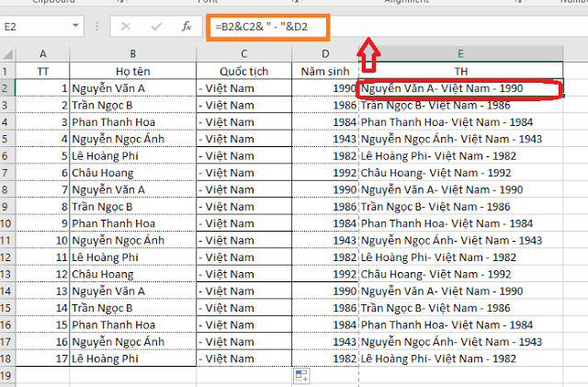Confirm formula entry with the checkmark icon
The image size is (588, 387).
(x=156, y=27)
